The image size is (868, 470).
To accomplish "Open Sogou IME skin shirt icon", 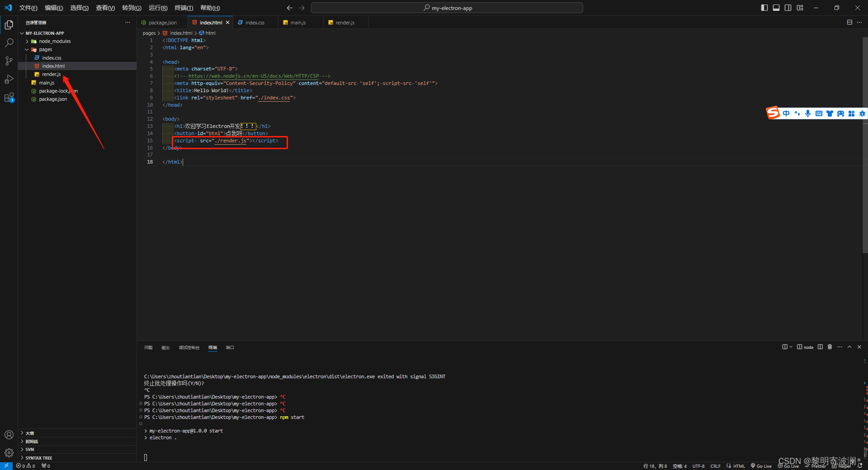I will coord(830,113).
